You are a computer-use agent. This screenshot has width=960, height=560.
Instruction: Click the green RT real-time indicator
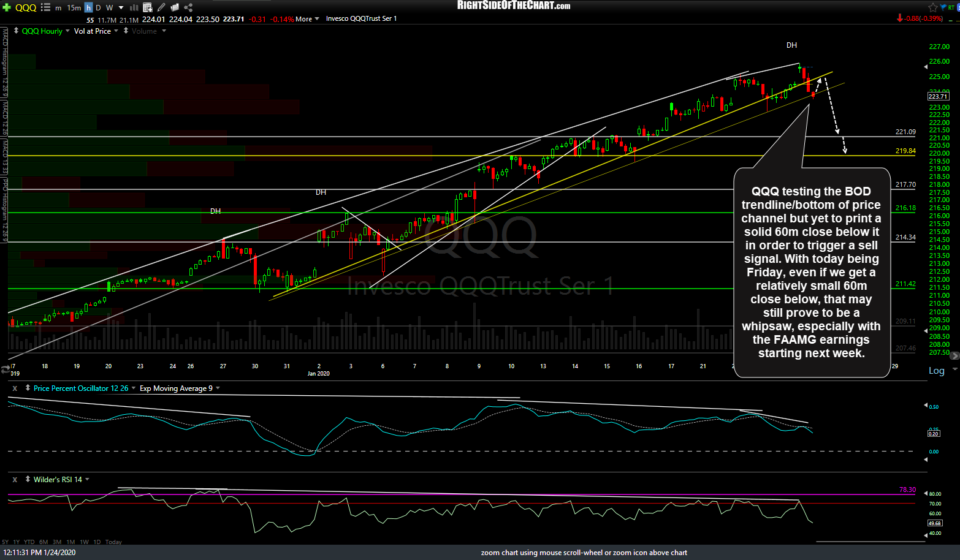tap(953, 7)
